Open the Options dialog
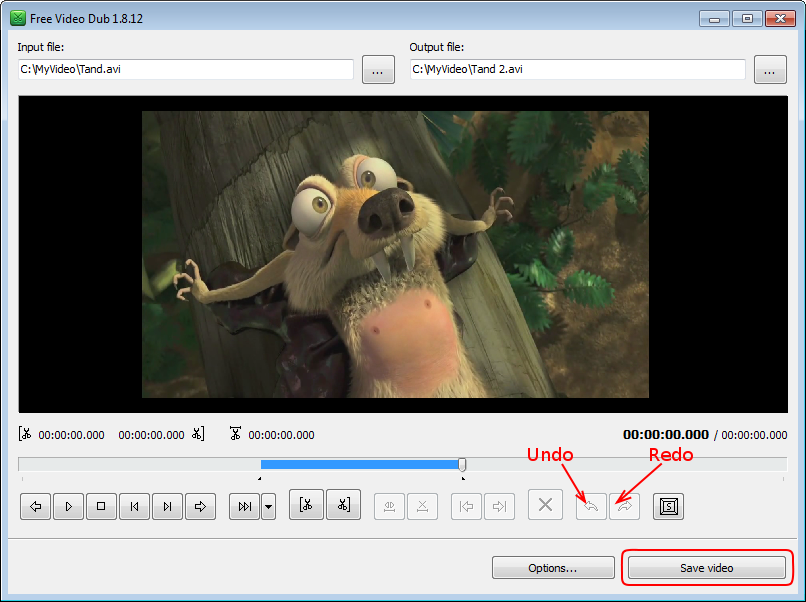 click(553, 568)
